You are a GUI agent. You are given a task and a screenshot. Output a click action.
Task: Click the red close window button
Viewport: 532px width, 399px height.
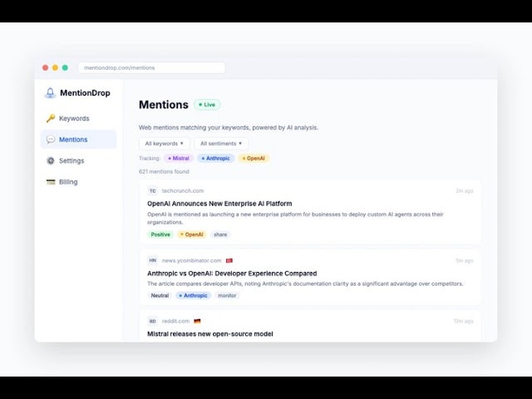[45, 68]
